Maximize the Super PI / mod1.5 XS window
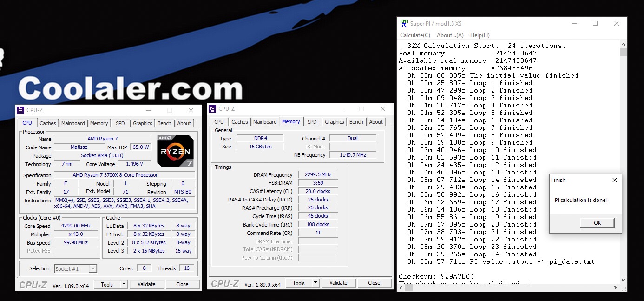Viewport: 644px width, 301px height. click(595, 23)
